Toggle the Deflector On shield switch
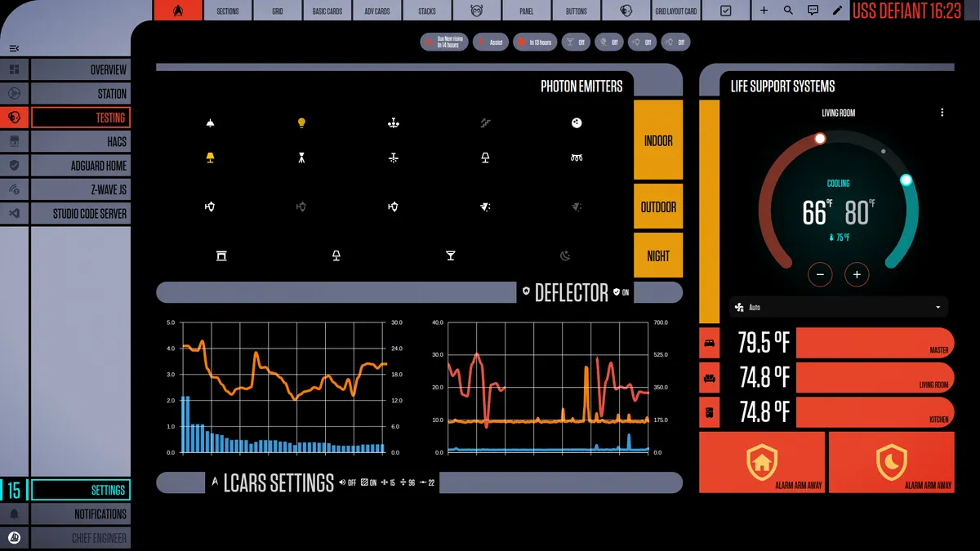Image resolution: width=980 pixels, height=551 pixels. [621, 292]
